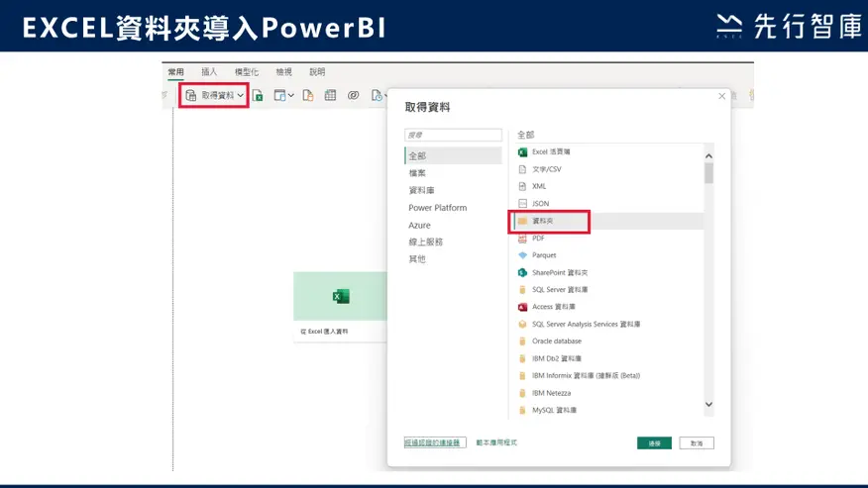
Task: Open the 說明 ribbon tab
Action: click(317, 72)
